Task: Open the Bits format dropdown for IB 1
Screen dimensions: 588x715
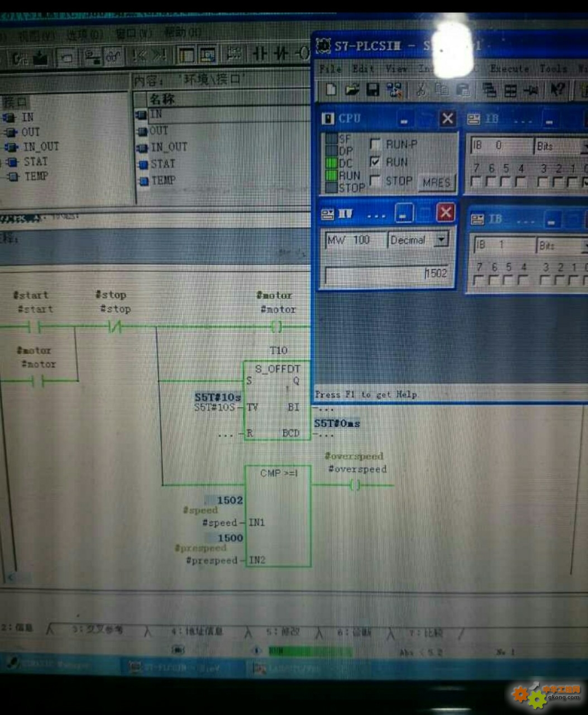Action: [585, 245]
